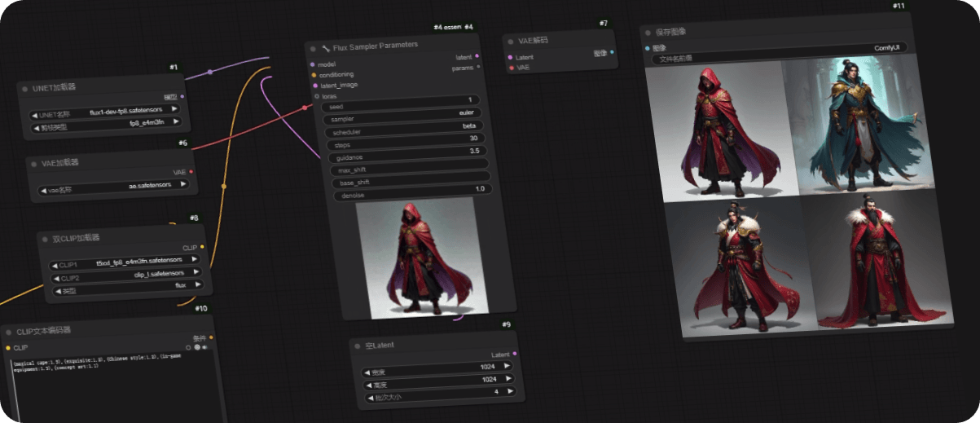Decrease 批次大小 value with left arrow
The width and height of the screenshot is (980, 423).
(371, 398)
